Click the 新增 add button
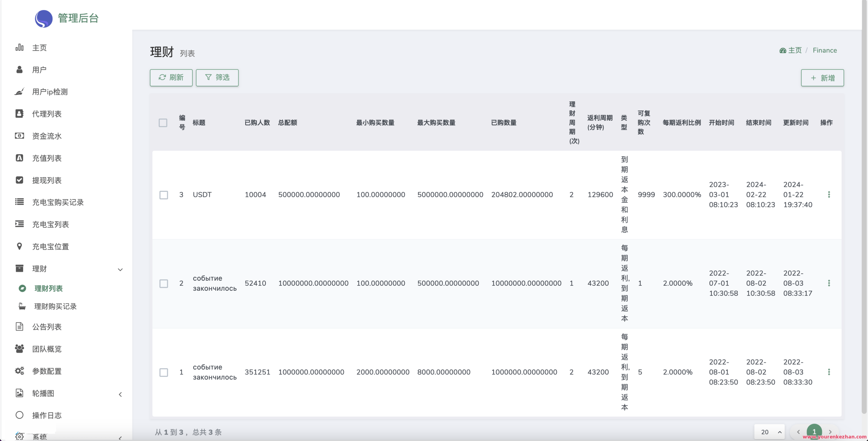Image resolution: width=868 pixels, height=441 pixels. (822, 78)
